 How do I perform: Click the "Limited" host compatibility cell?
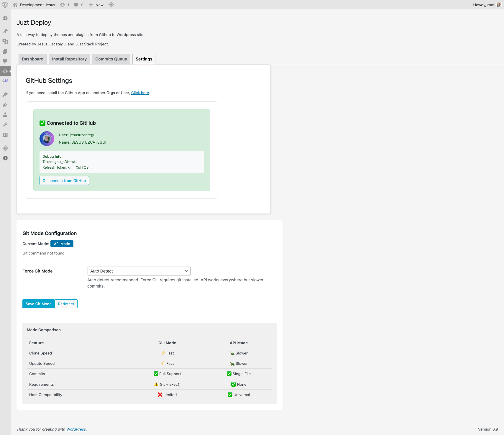[x=167, y=395]
